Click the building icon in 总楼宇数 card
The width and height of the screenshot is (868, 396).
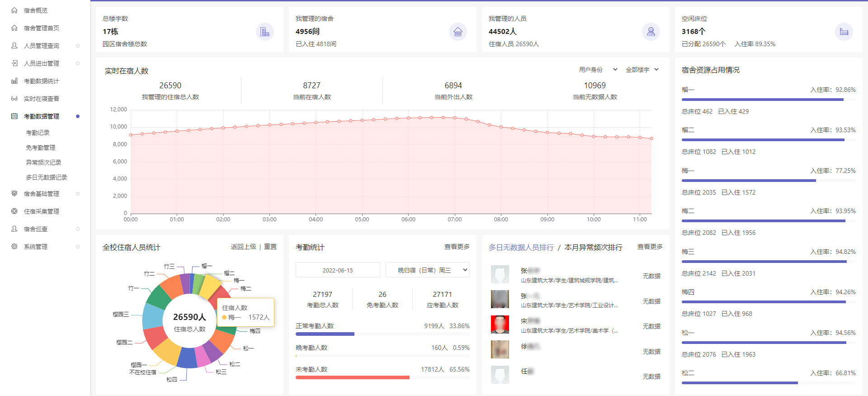264,32
